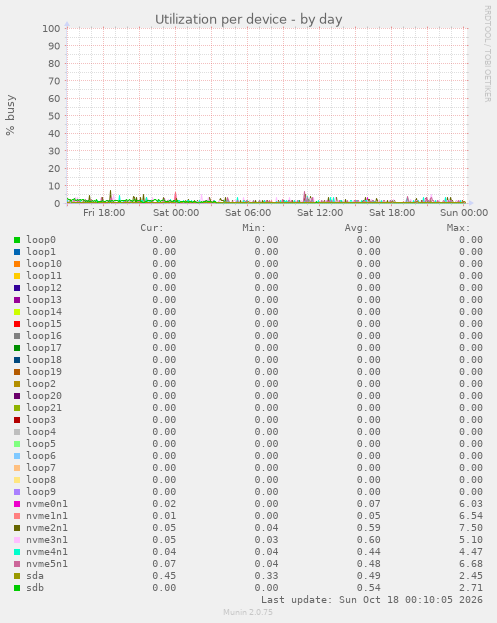Viewport: 497px width, 623px height.
Task: Select the loop8 legend label
Action: click(41, 480)
